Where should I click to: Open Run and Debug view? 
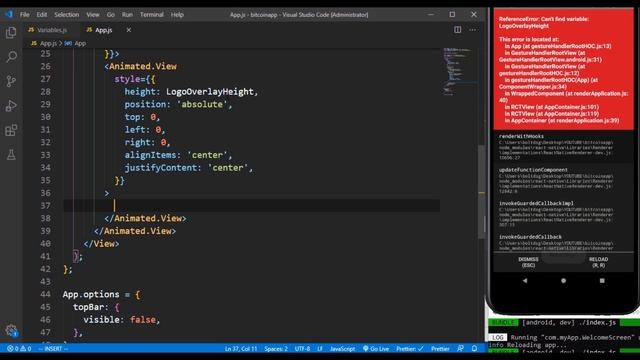click(x=11, y=106)
